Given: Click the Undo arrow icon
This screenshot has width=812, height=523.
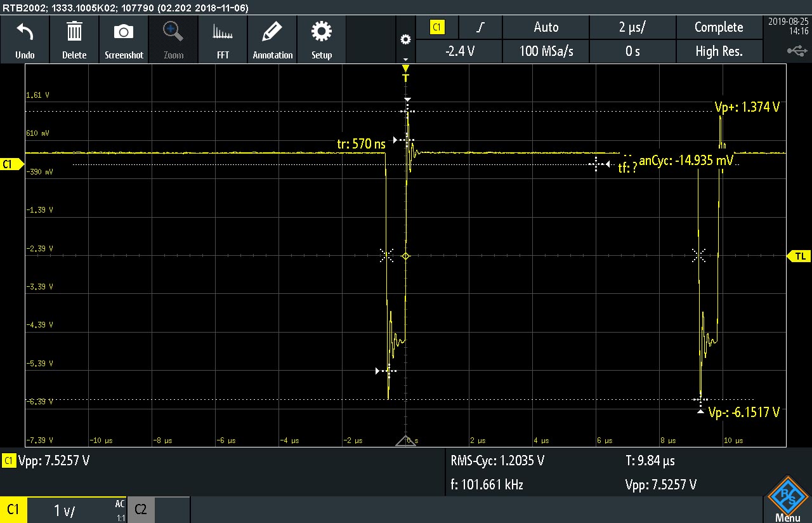Looking at the screenshot, I should (x=25, y=32).
